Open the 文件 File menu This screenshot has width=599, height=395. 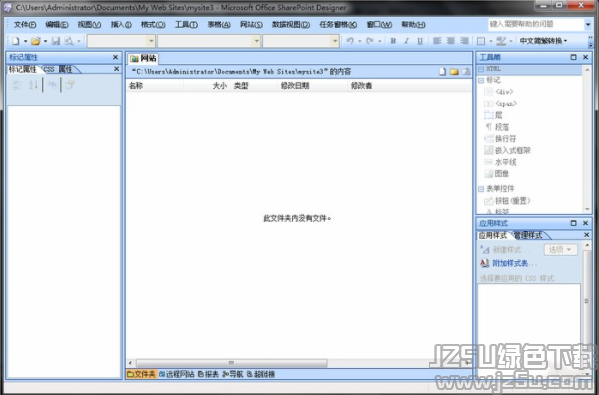coord(25,24)
